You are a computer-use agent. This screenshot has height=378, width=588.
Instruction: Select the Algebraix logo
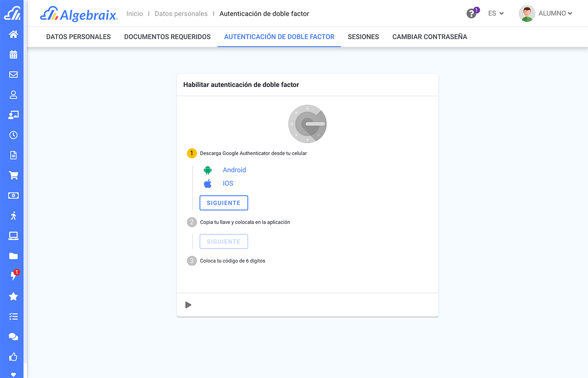78,13
